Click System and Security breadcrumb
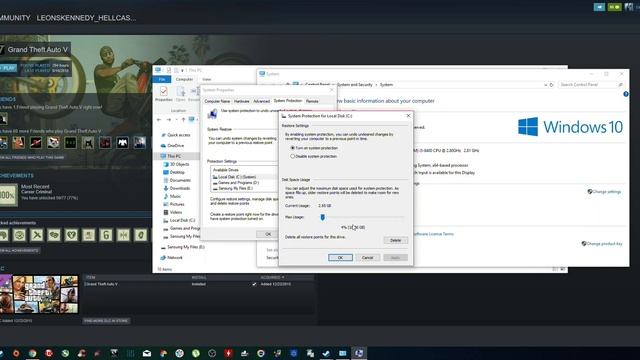 [354, 85]
